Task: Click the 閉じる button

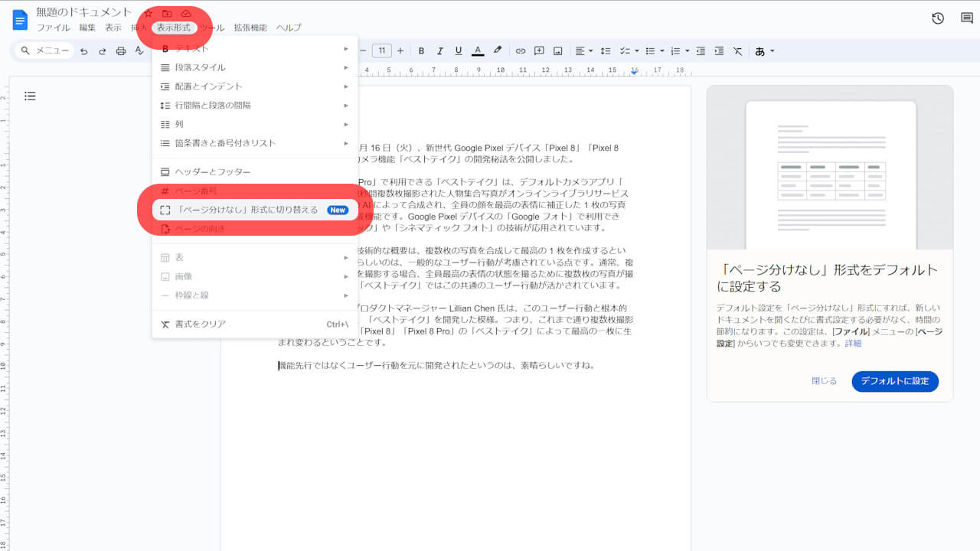Action: coord(825,381)
